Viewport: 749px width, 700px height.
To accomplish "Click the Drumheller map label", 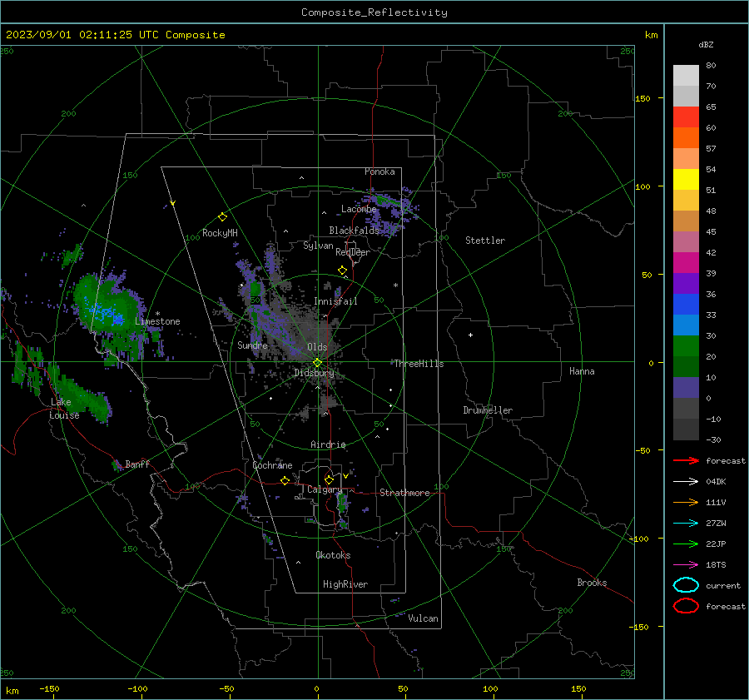I will click(488, 410).
